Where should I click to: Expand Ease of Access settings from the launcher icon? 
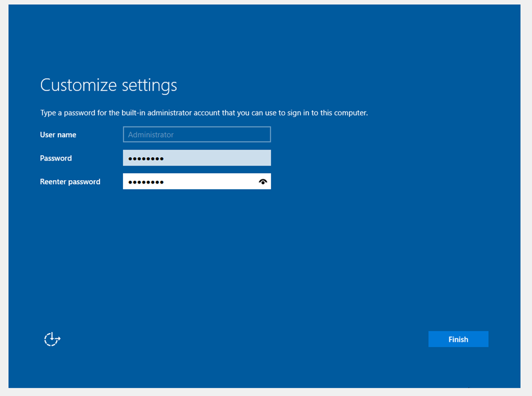(x=51, y=339)
